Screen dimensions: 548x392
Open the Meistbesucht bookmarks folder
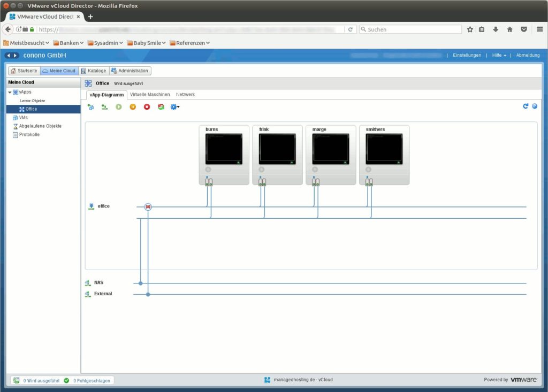[x=26, y=43]
